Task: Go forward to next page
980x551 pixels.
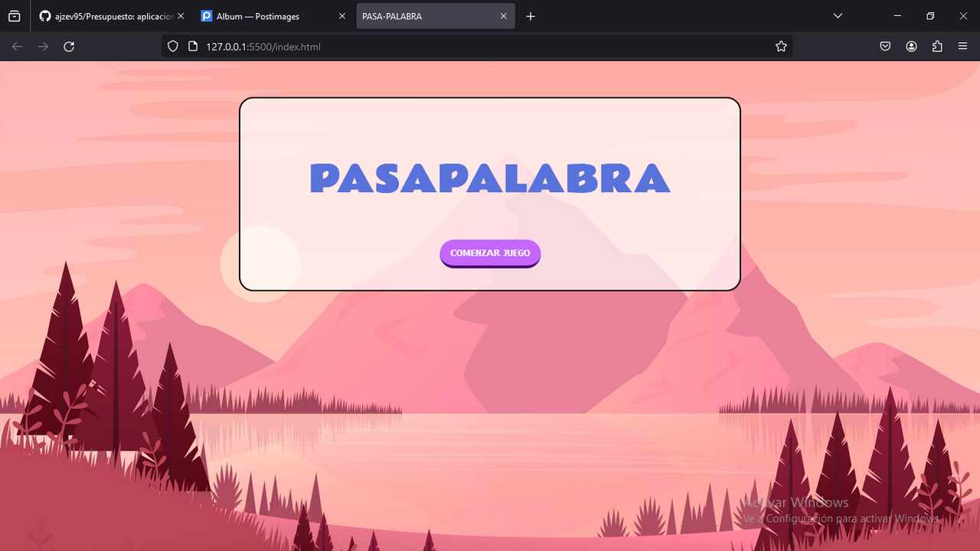Action: [x=43, y=47]
